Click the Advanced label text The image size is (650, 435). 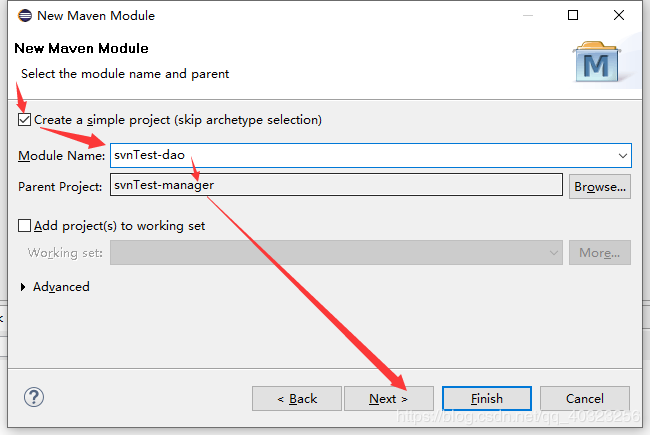[61, 287]
